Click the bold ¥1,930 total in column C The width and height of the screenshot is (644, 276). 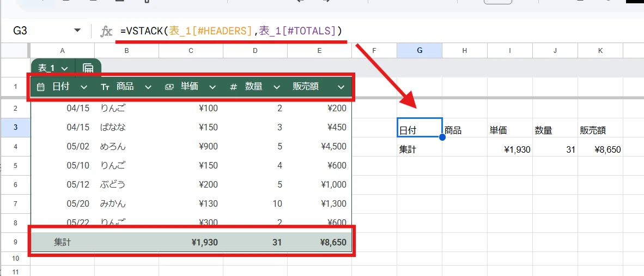tap(204, 242)
